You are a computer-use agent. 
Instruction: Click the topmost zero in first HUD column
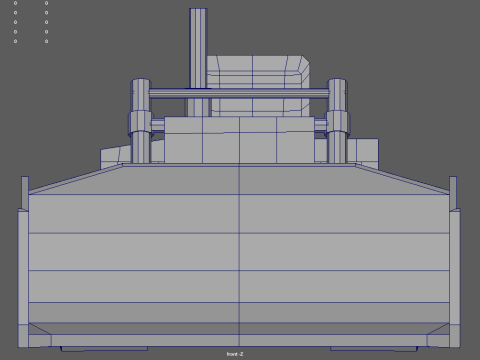point(15,3)
